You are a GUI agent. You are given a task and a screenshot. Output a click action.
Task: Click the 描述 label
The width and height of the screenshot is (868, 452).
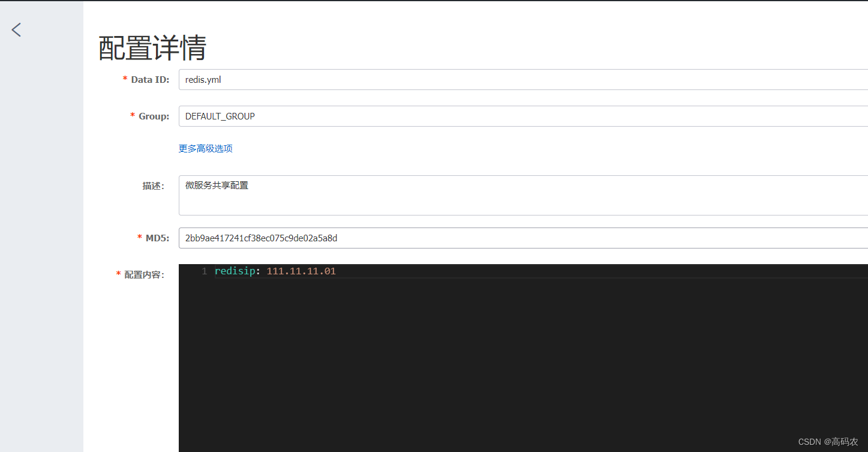153,186
